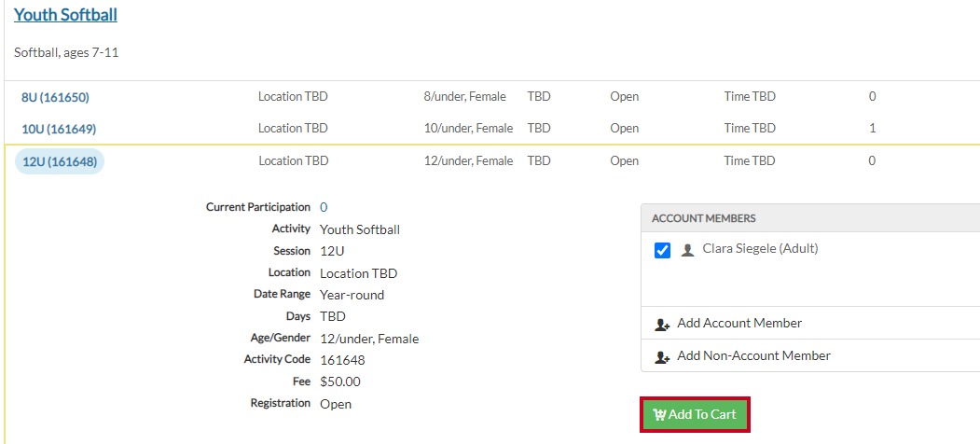980x444 pixels.
Task: Click cart icon on Add To Cart
Action: tap(659, 414)
